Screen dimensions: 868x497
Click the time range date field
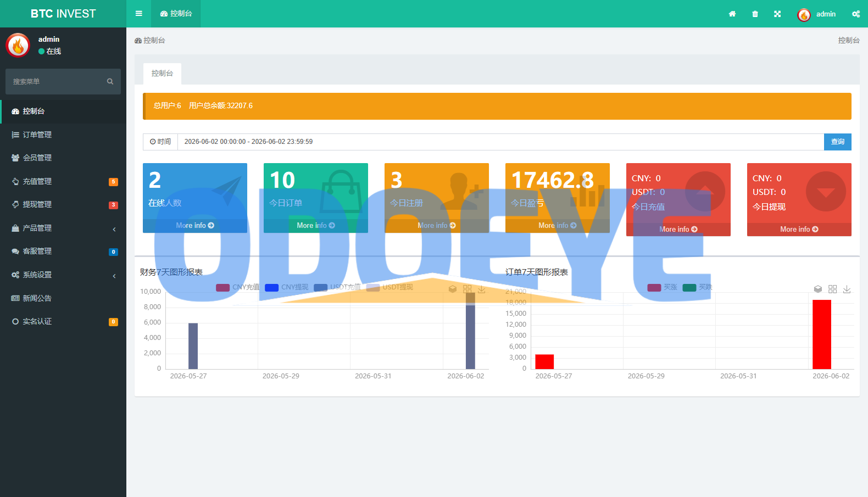click(x=500, y=142)
